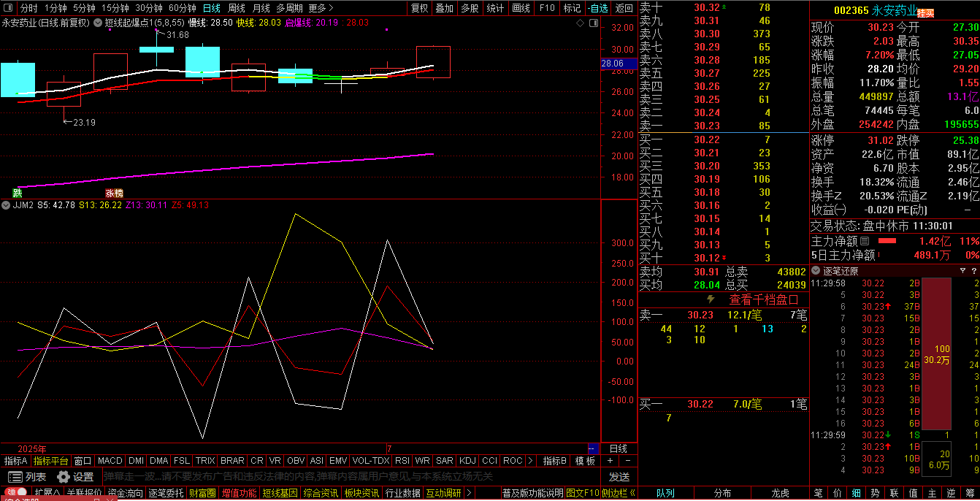Select the 60分钟 period

182,9
